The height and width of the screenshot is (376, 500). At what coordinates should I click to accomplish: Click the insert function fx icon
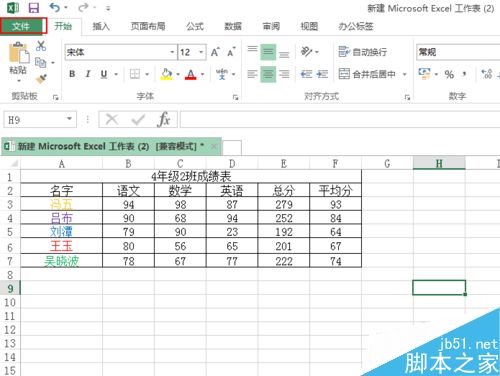pos(164,119)
